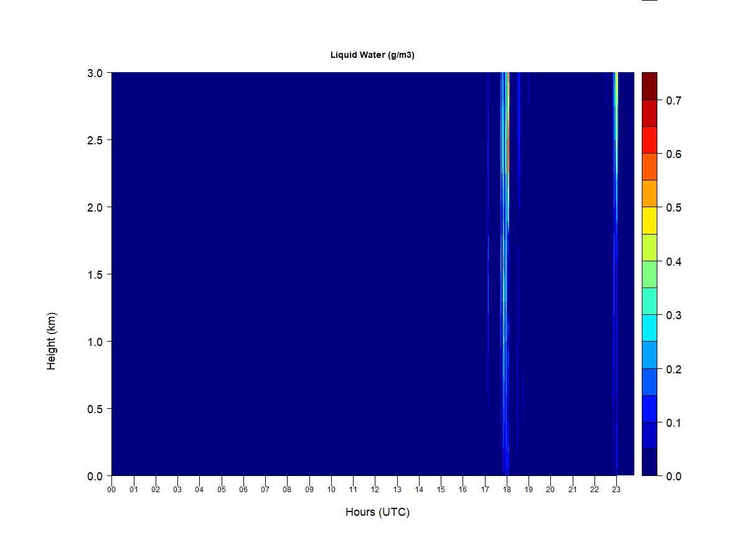Pick the dark maroon swatch atop the colorbar
Viewport: 747px width, 560px height.
(x=649, y=86)
